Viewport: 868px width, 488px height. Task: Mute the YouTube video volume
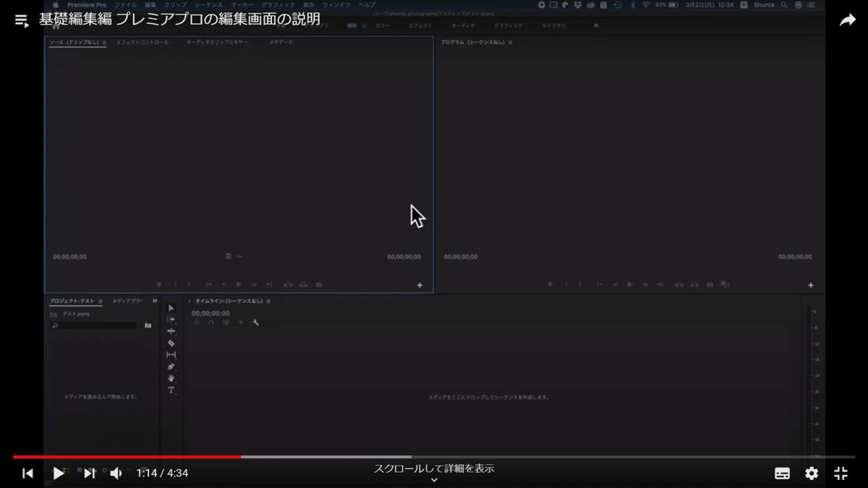click(x=116, y=474)
